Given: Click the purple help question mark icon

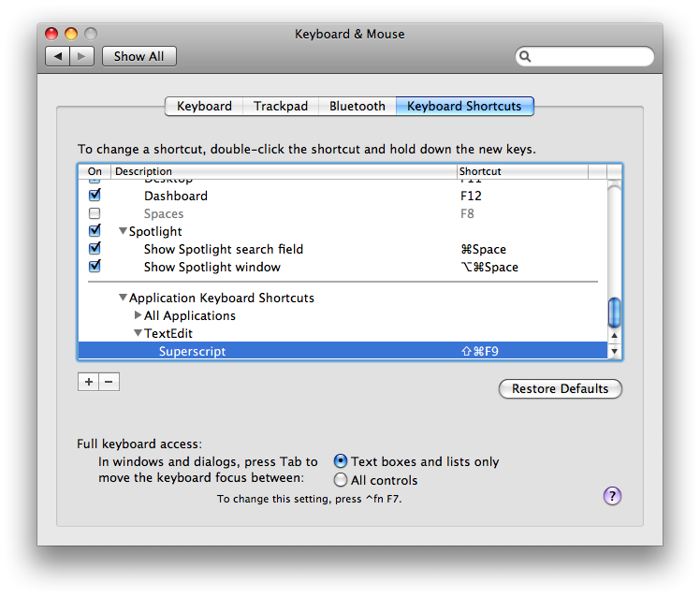Looking at the screenshot, I should pyautogui.click(x=613, y=496).
